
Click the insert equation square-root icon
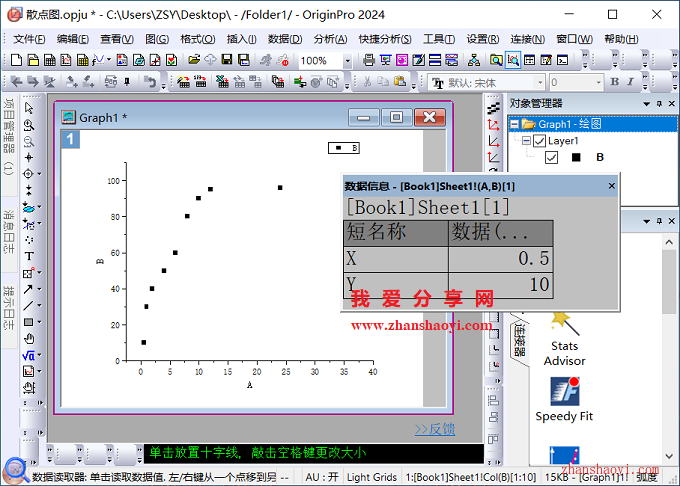pyautogui.click(x=29, y=356)
